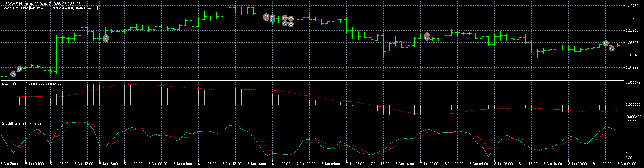Click trade marker at 7 Jan 20:00

tap(427, 37)
